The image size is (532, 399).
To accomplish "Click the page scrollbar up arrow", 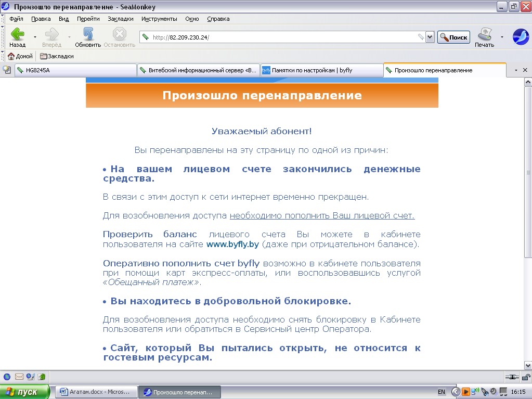I will [528, 82].
